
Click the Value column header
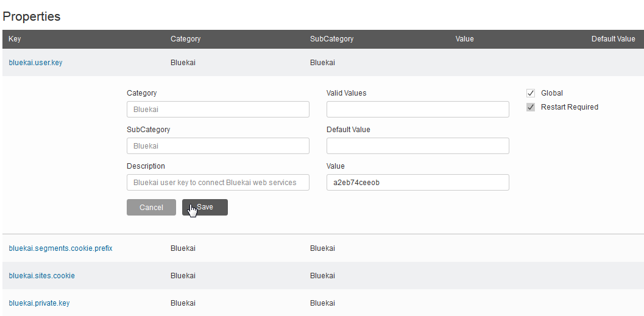click(464, 39)
